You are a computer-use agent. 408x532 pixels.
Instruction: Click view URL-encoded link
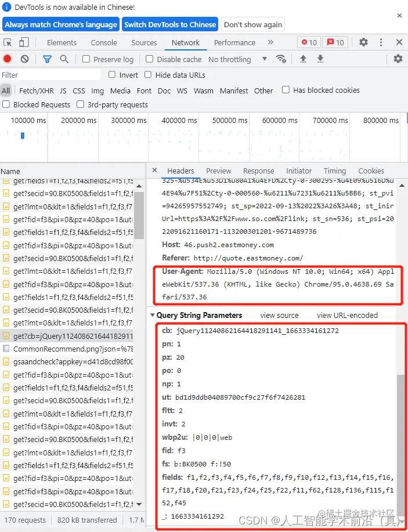tap(347, 315)
